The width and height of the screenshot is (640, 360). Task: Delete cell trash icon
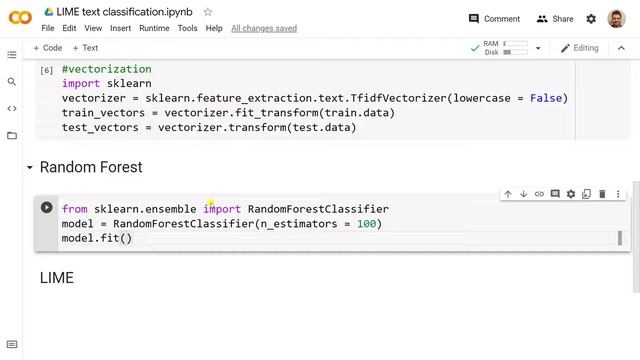tap(602, 194)
